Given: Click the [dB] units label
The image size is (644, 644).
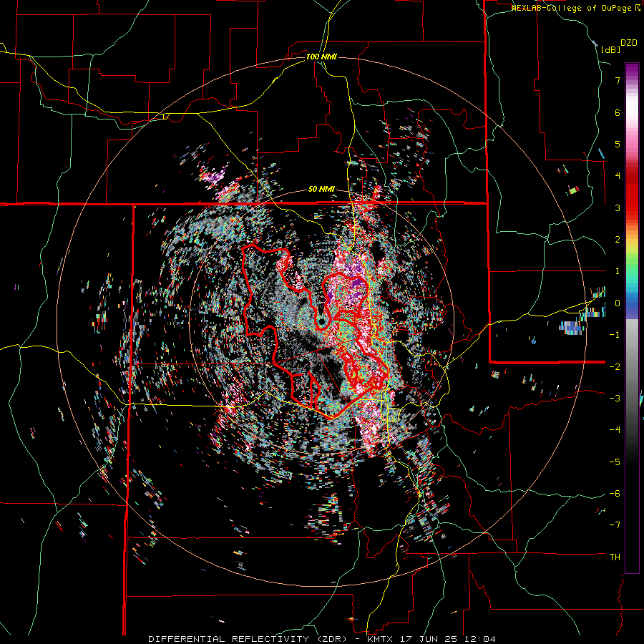Looking at the screenshot, I should [x=611, y=49].
